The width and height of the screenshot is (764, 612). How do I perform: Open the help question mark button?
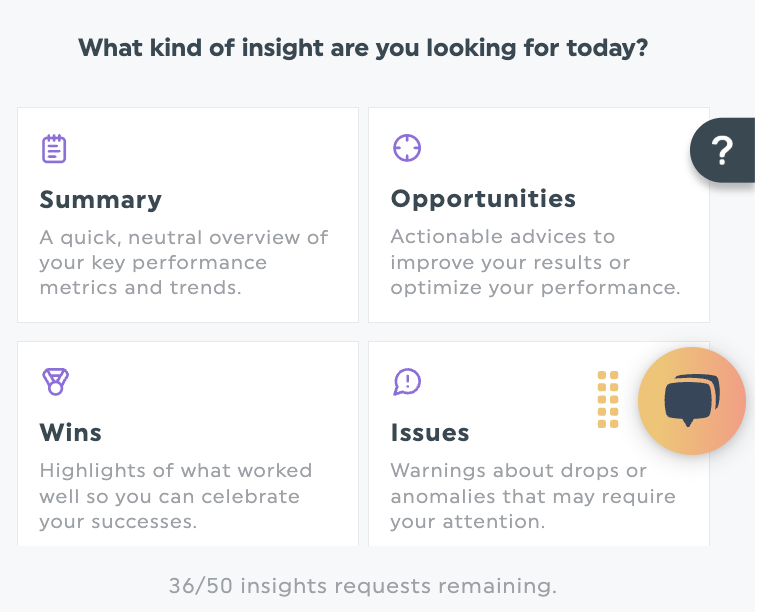(722, 151)
